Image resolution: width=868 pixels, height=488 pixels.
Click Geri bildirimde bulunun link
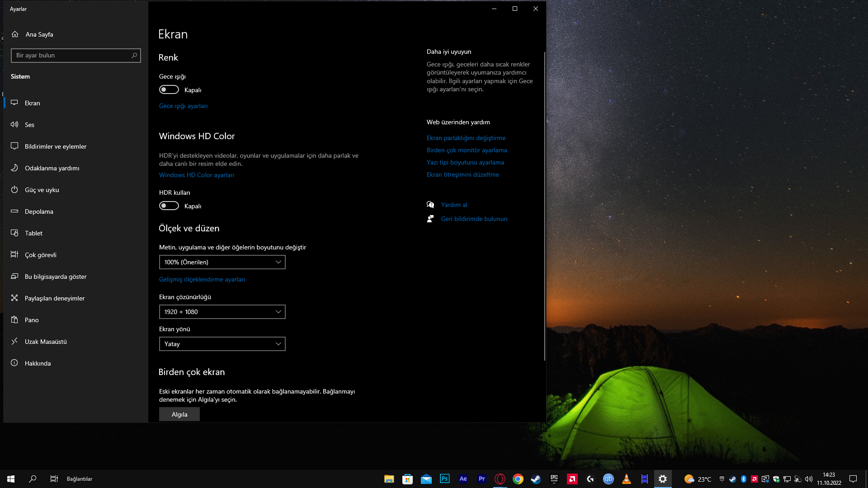474,219
